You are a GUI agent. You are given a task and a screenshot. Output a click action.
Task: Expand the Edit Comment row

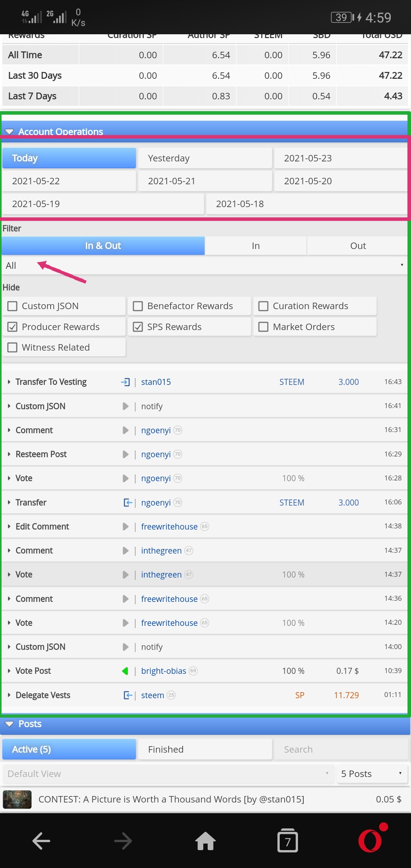click(9, 527)
